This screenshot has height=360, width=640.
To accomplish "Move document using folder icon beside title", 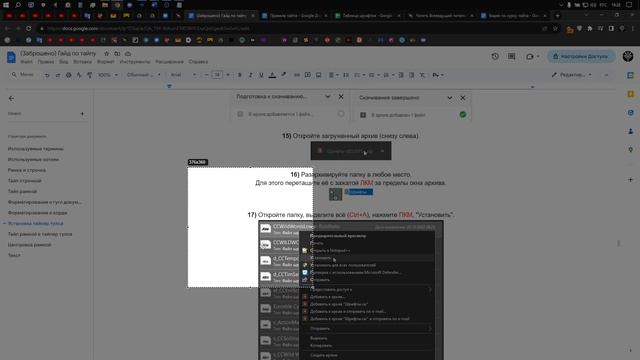I will pos(117,53).
